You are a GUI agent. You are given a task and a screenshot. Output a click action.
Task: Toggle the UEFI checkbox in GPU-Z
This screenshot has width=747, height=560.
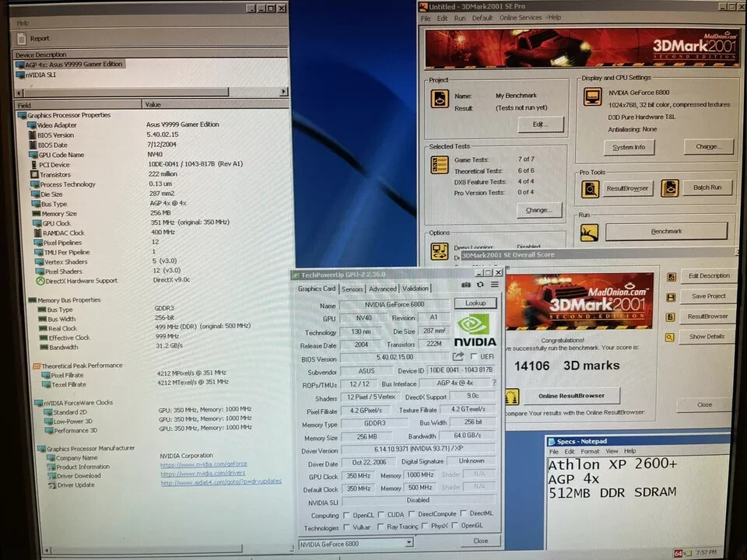[x=474, y=357]
